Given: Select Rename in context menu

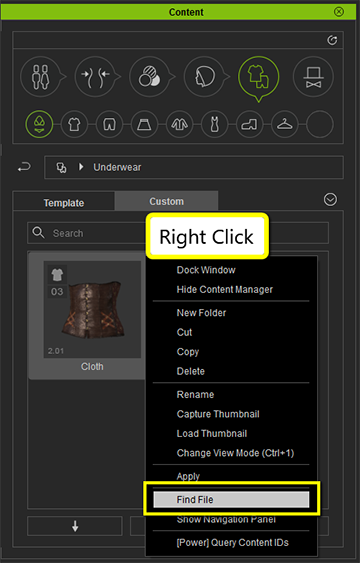Looking at the screenshot, I should (x=195, y=395).
